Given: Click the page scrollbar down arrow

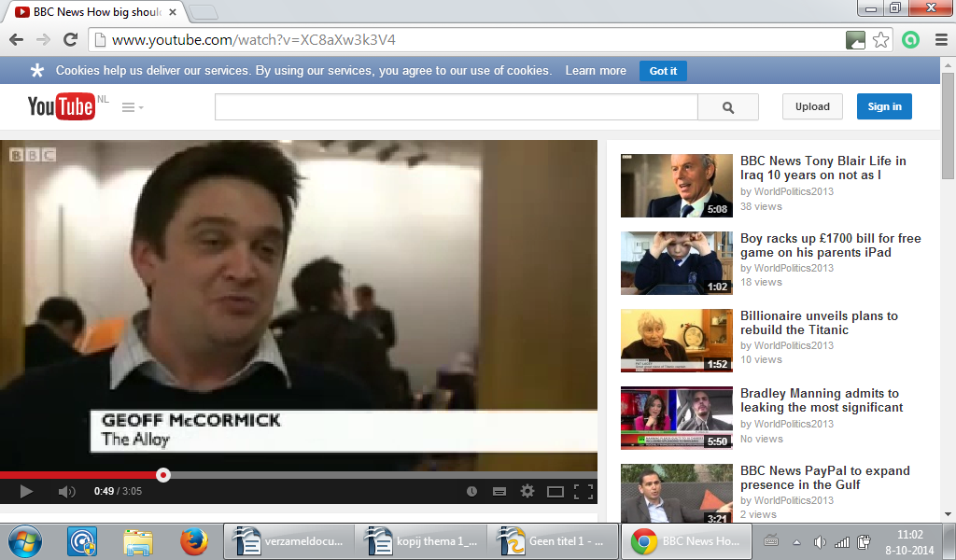Looking at the screenshot, I should (948, 514).
